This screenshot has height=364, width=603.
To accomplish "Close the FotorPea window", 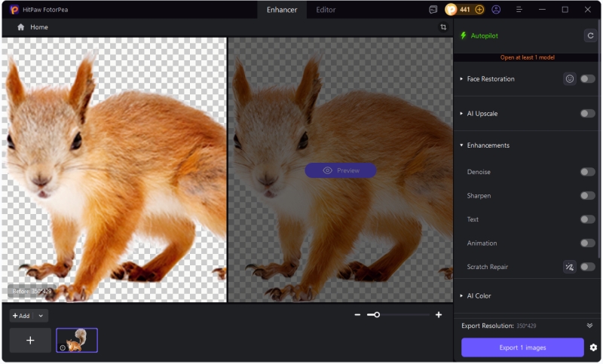I will (588, 10).
